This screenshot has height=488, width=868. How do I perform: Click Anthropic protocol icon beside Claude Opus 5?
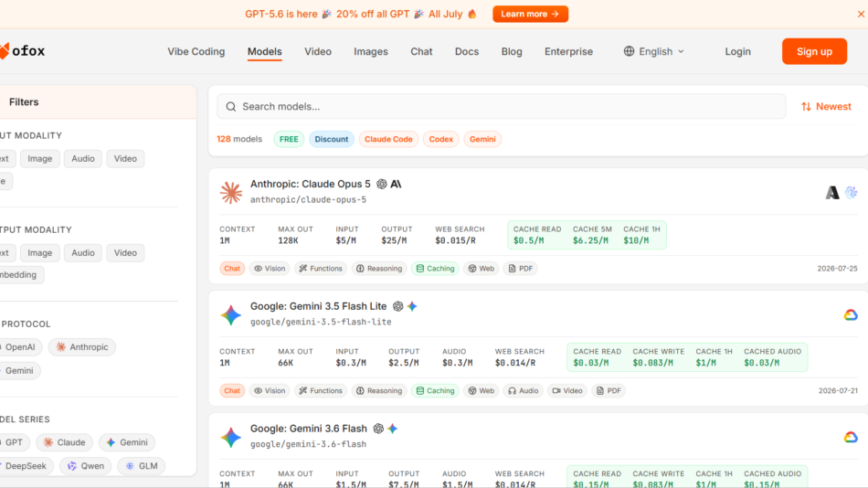[396, 184]
